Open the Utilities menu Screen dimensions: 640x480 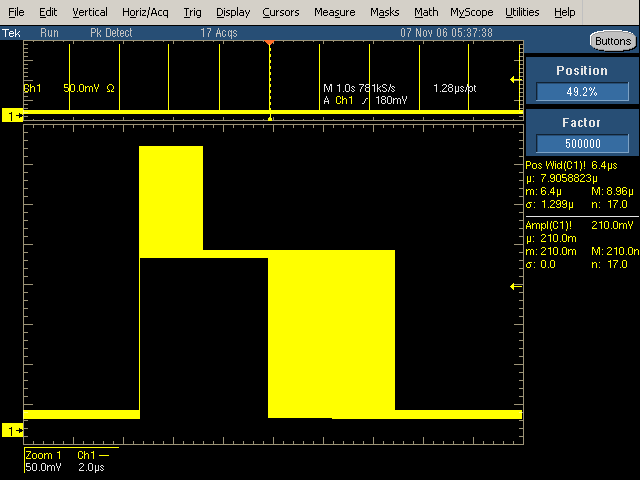[x=522, y=12]
